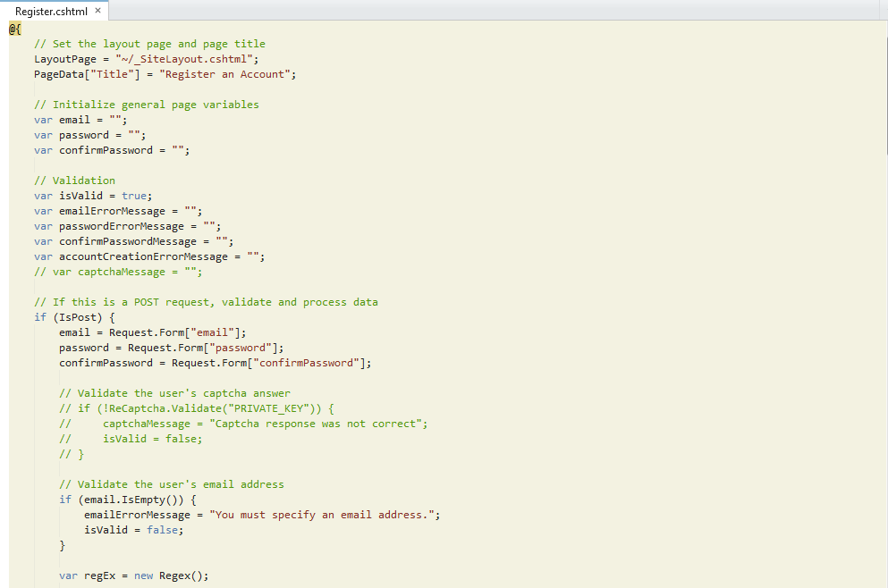
Task: Click comment 'If this is a POST request'
Action: tap(206, 302)
